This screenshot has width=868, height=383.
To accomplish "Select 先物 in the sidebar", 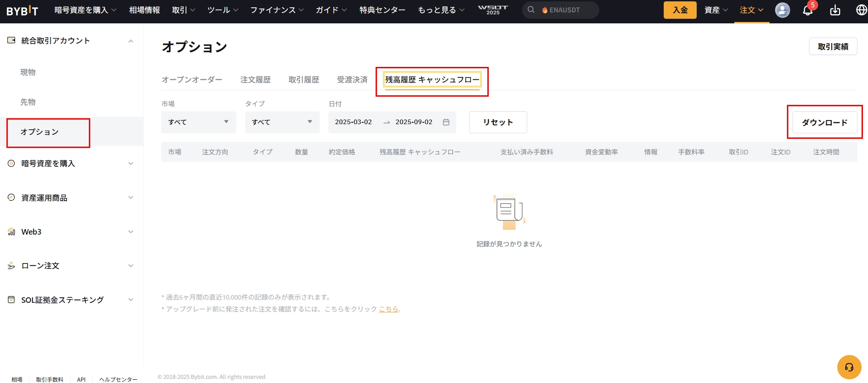I will point(28,102).
